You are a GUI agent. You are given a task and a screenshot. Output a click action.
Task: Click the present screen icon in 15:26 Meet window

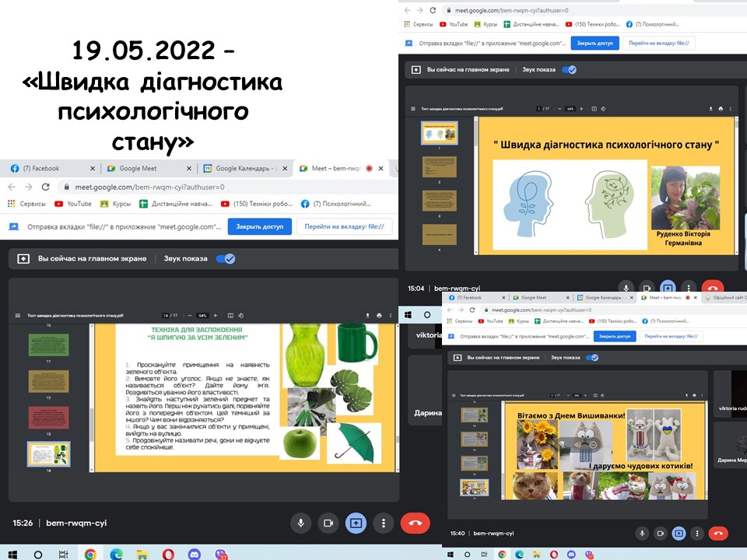(356, 523)
